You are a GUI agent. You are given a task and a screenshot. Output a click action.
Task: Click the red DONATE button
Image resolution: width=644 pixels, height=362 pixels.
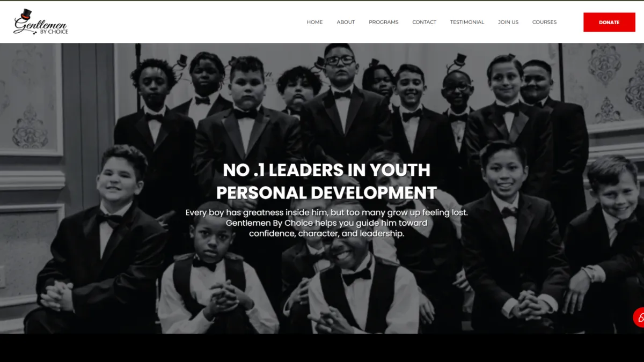point(609,22)
